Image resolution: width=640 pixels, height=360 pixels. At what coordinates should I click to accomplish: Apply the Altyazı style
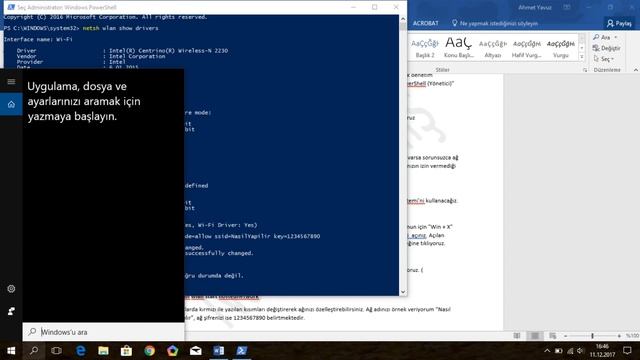[493, 48]
